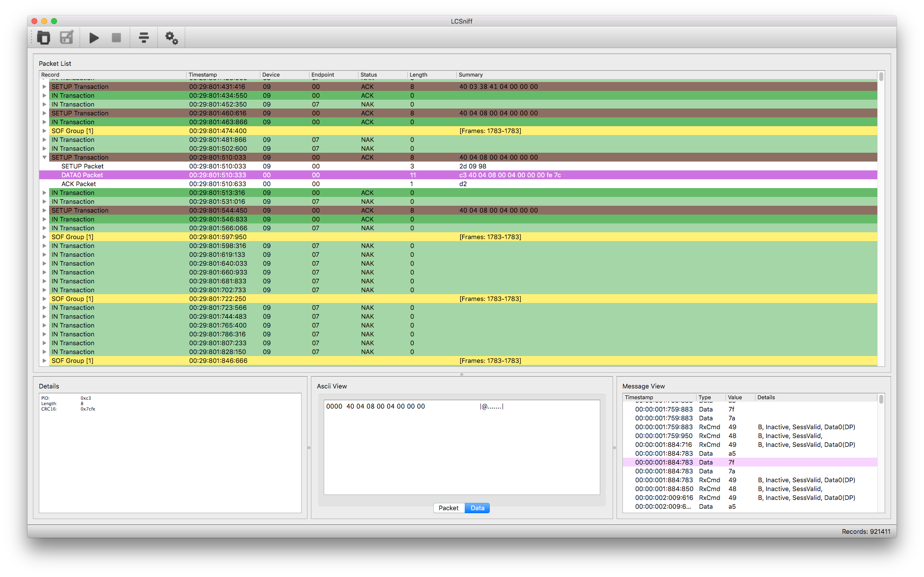Select highlighted Data 7f message at 00:00:001:884:783
Viewport: 924px width, 577px height.
point(750,463)
